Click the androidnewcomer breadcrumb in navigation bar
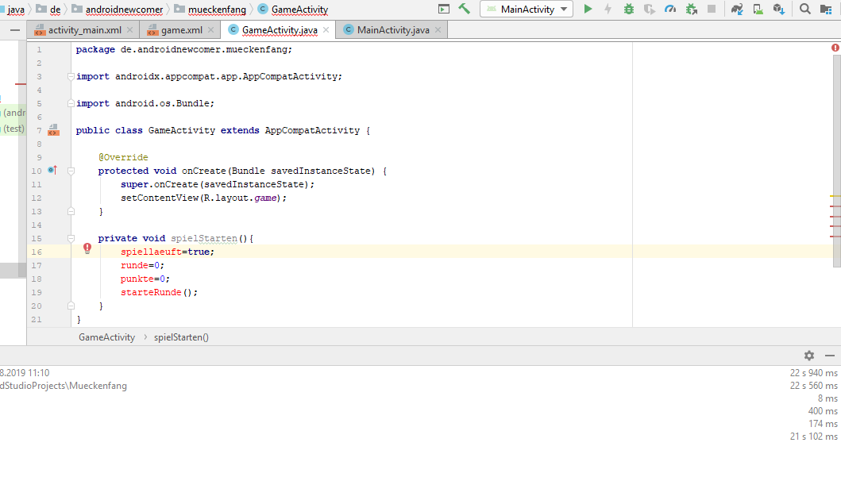The width and height of the screenshot is (841, 504). [x=125, y=10]
